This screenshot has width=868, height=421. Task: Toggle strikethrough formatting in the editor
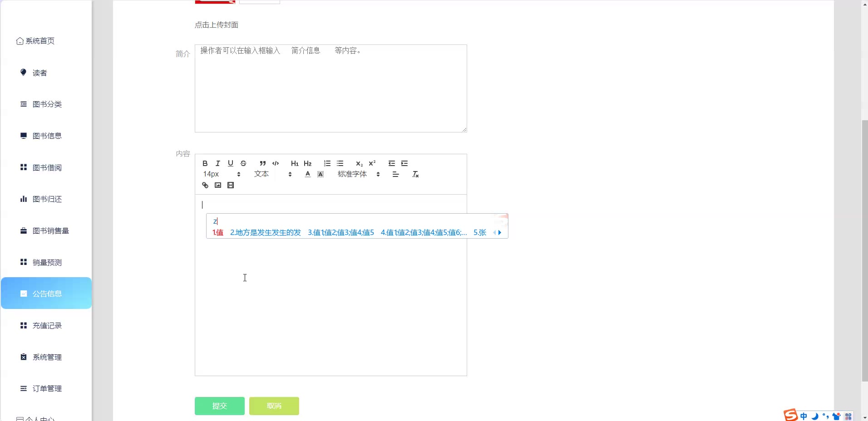(x=243, y=163)
